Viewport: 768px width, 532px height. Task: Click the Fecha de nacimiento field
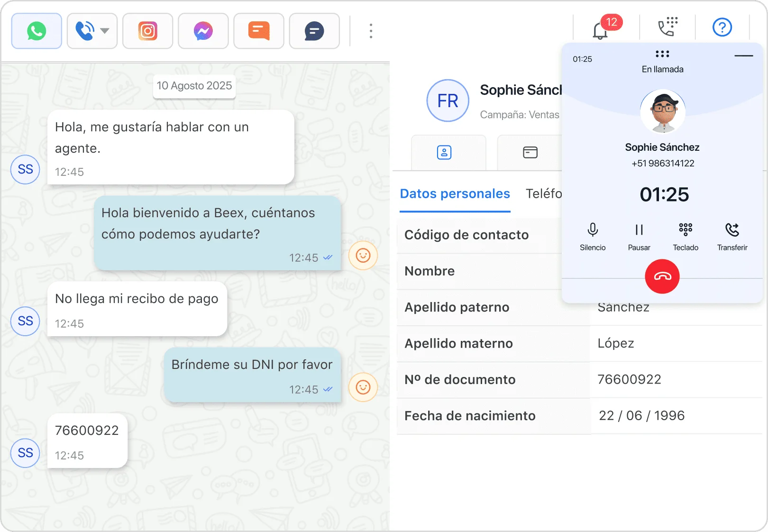pos(641,416)
